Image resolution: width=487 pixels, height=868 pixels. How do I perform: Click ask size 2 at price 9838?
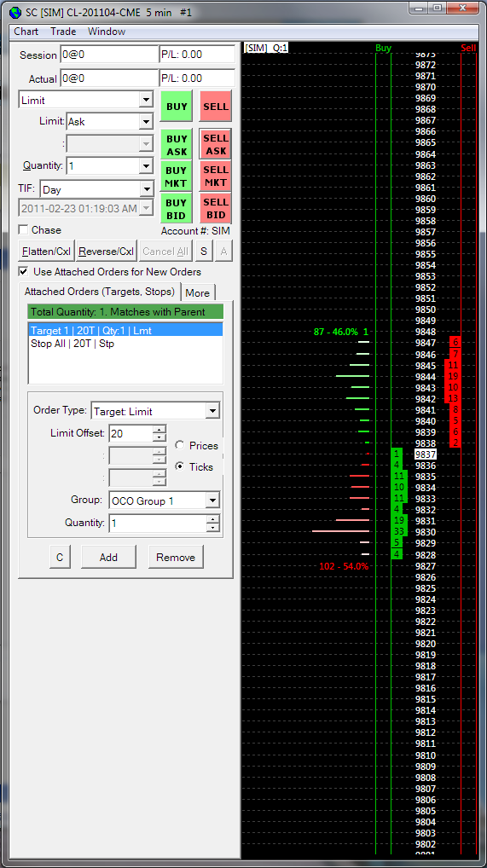(x=455, y=443)
